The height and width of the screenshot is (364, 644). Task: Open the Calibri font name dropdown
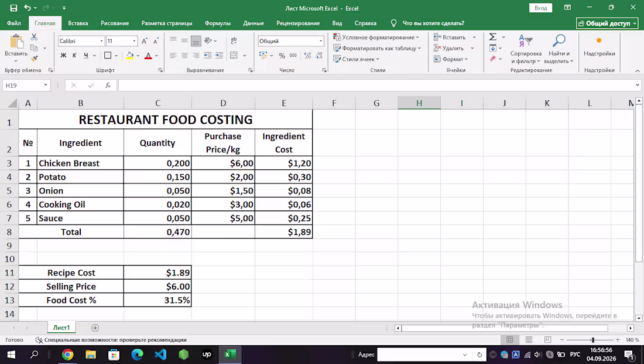(x=101, y=41)
